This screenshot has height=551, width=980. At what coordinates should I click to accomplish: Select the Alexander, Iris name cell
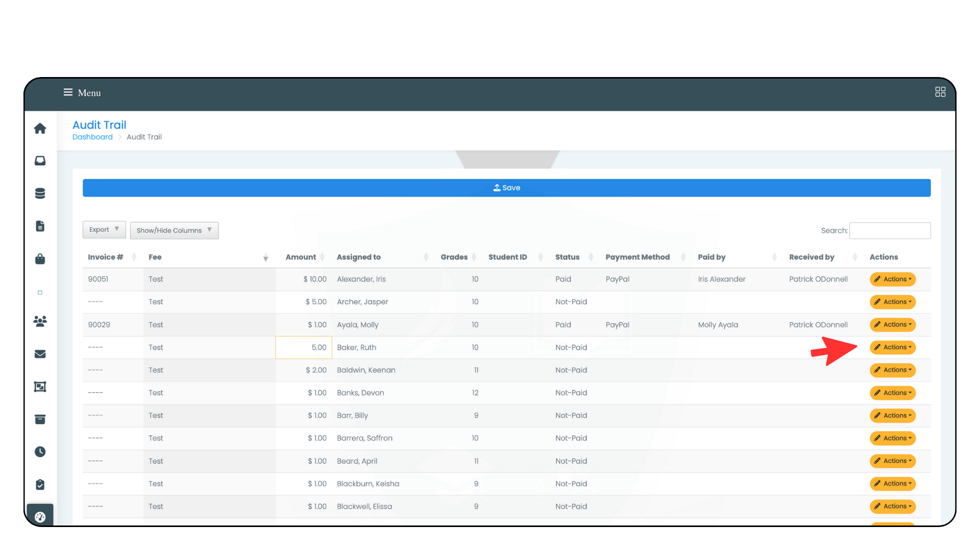pyautogui.click(x=361, y=279)
